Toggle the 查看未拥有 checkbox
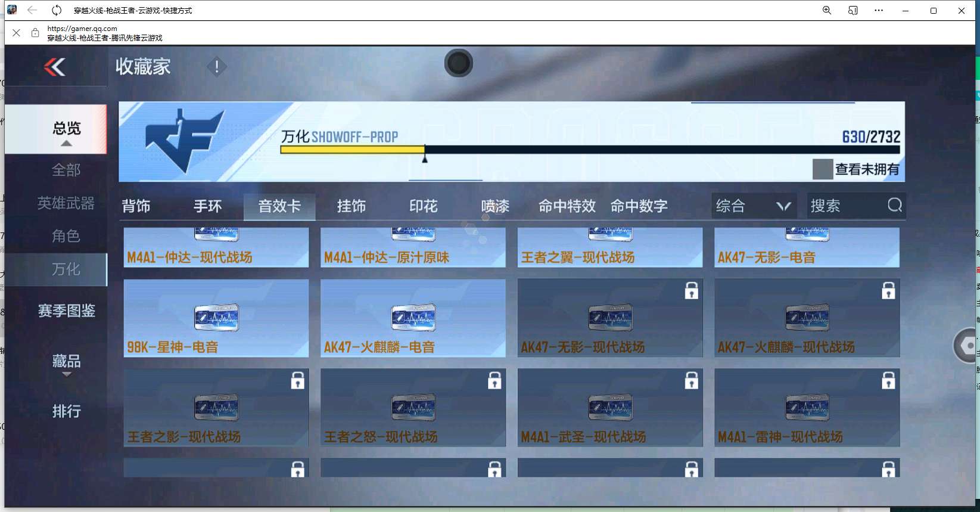The height and width of the screenshot is (512, 980). coord(823,169)
